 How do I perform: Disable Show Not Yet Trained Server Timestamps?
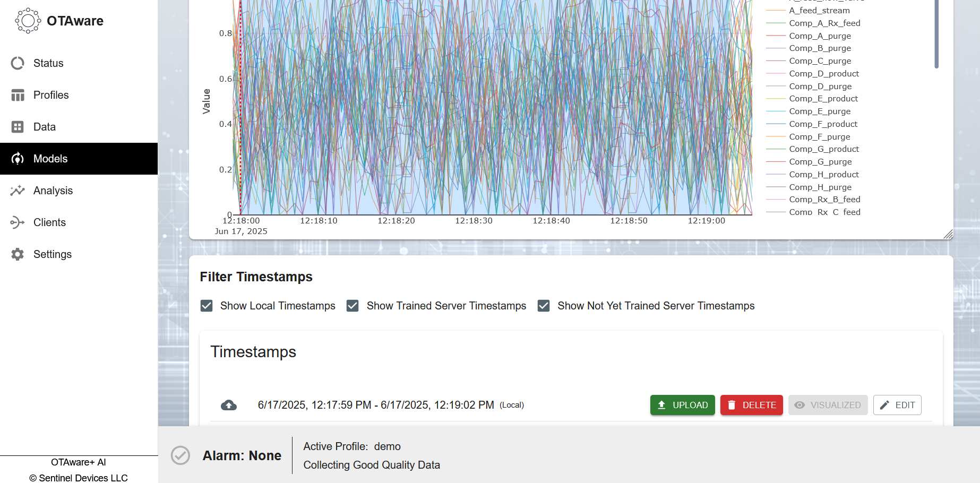pyautogui.click(x=544, y=306)
